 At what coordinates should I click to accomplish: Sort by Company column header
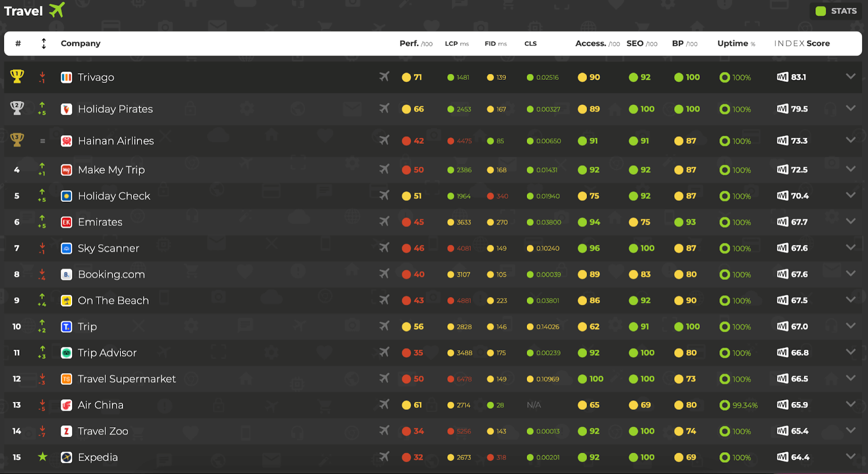coord(80,43)
